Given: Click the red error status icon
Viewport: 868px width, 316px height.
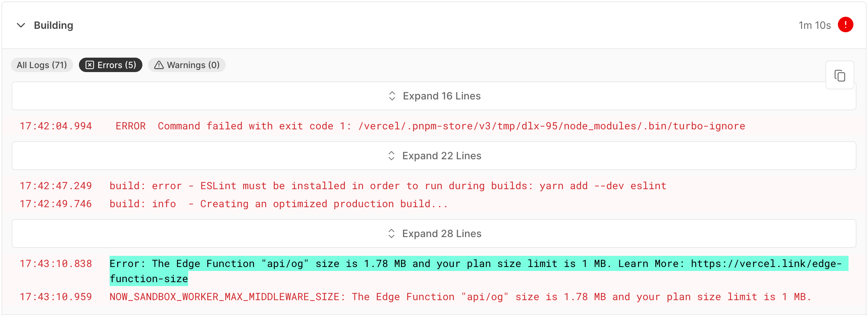Looking at the screenshot, I should (845, 25).
